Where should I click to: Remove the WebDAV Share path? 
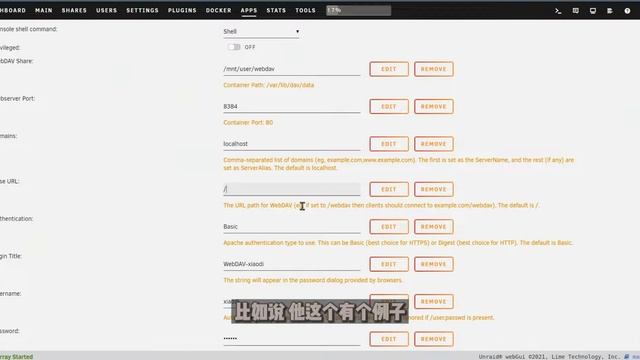point(433,69)
